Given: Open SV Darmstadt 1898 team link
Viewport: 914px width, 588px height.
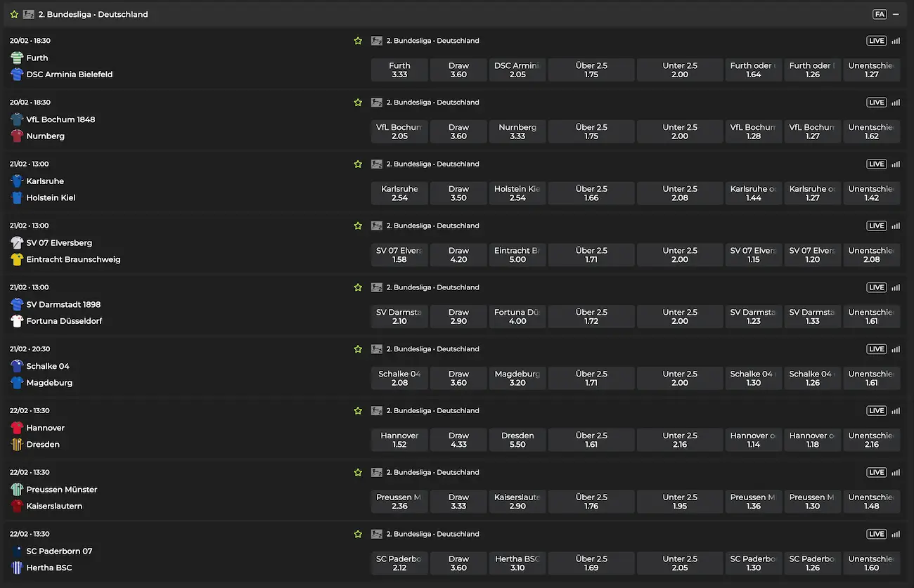Looking at the screenshot, I should coord(63,304).
